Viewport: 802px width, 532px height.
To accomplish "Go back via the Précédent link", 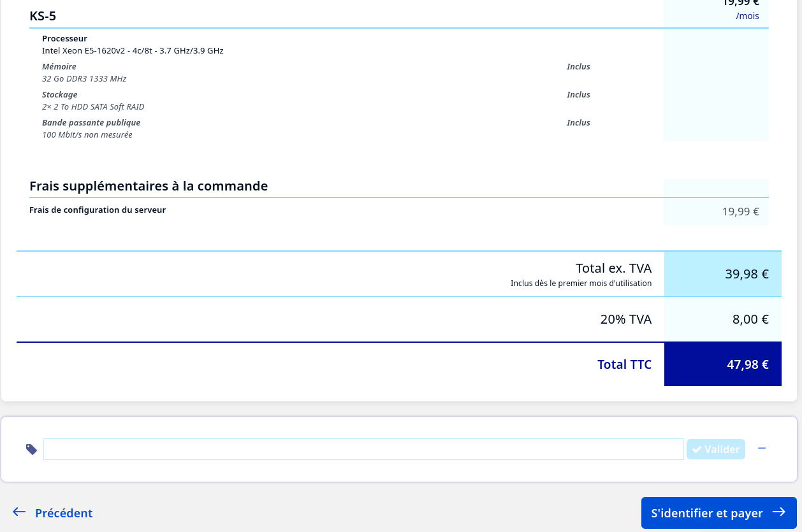I will pyautogui.click(x=63, y=513).
